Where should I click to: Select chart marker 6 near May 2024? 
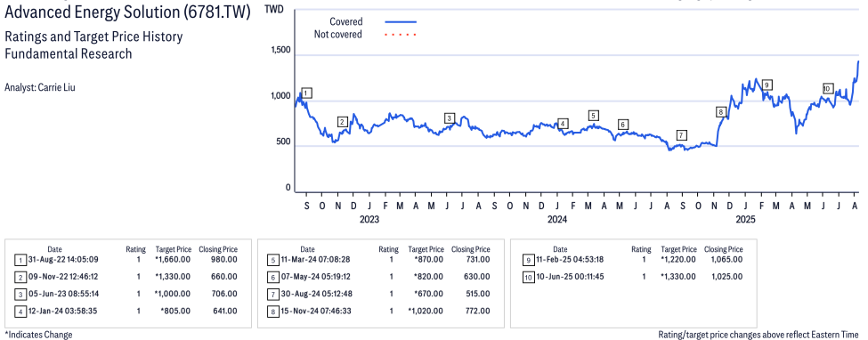click(x=623, y=125)
